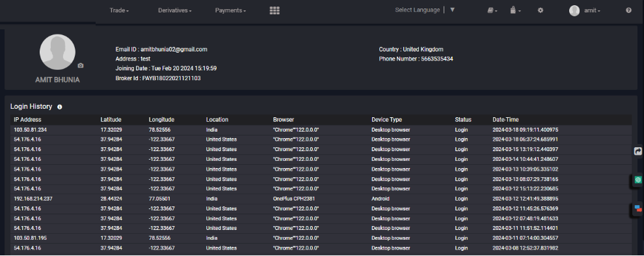
Task: Click the help question mark icon
Action: click(x=628, y=10)
